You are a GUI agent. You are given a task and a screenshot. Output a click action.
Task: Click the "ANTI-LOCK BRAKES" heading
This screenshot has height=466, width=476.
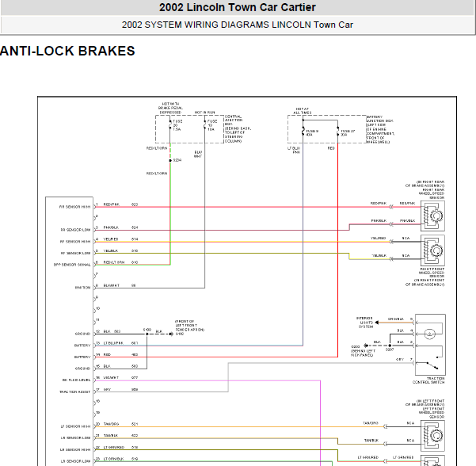(x=67, y=51)
